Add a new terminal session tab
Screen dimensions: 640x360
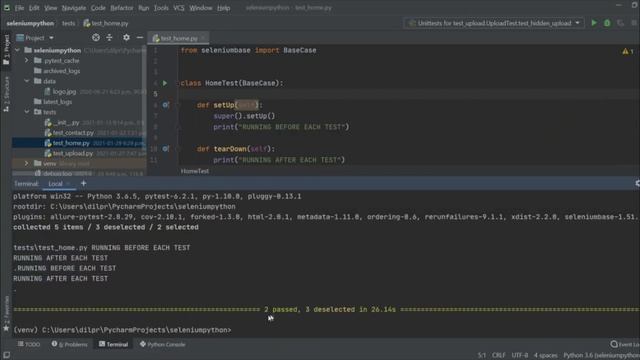tap(83, 184)
